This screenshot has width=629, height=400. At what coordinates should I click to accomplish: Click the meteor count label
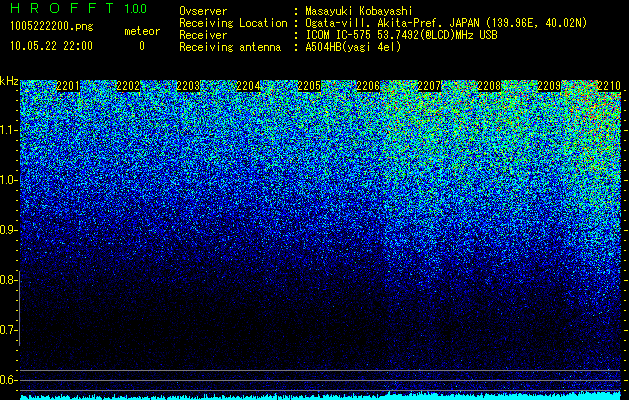142,31
